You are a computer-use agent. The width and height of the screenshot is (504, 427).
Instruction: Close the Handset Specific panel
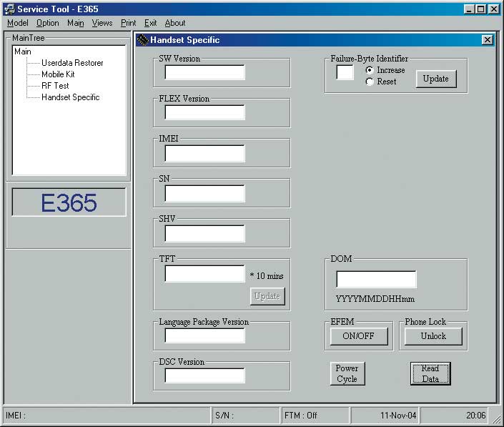487,40
